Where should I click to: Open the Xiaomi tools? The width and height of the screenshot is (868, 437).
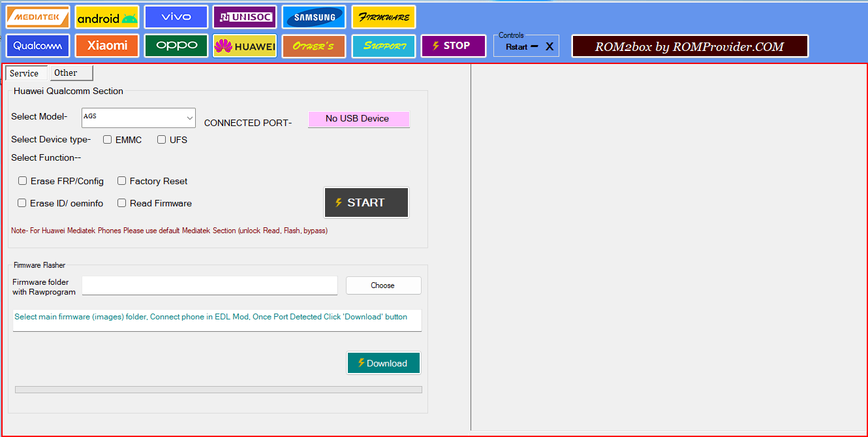[106, 46]
